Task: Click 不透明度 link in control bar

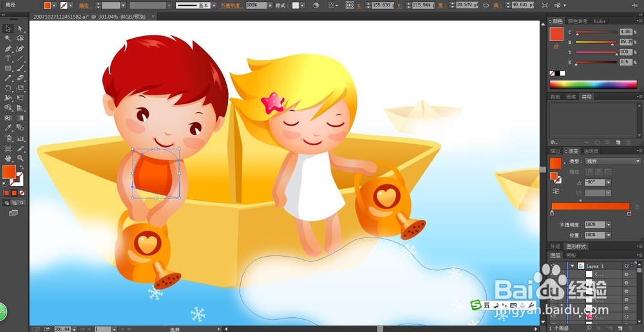Action: (x=232, y=5)
